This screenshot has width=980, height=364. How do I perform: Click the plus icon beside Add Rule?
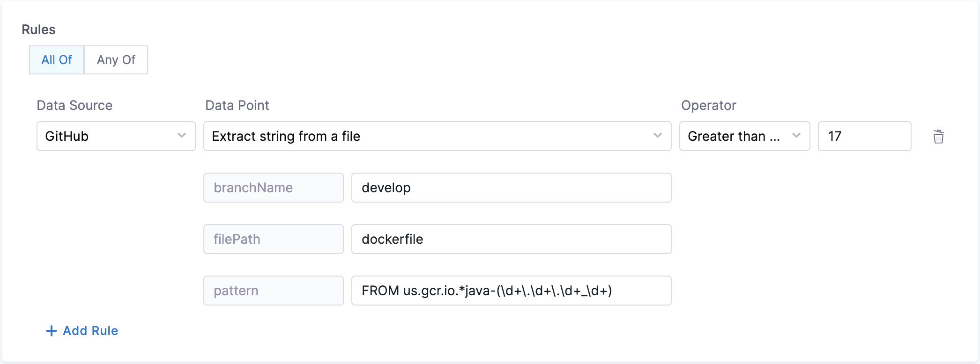(51, 331)
